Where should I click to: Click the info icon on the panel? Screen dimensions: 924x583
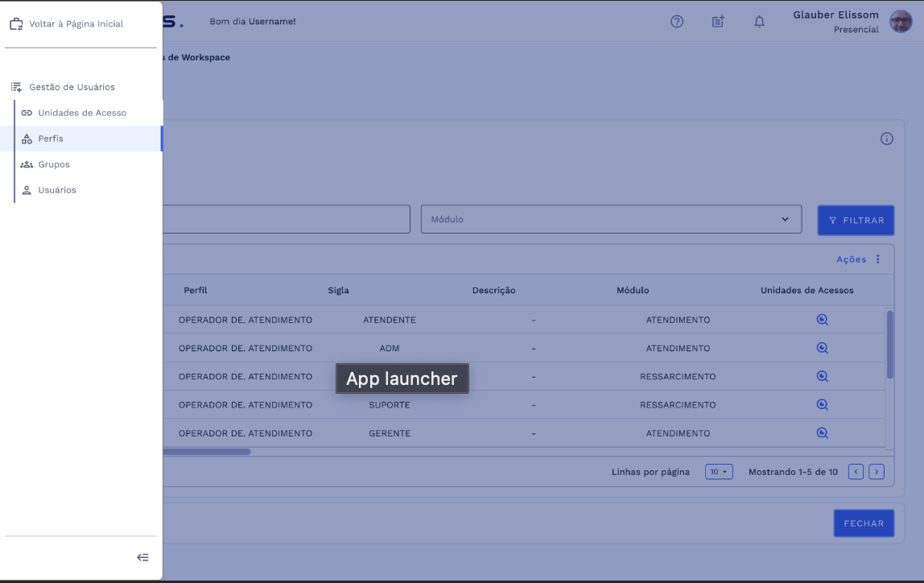(x=887, y=139)
